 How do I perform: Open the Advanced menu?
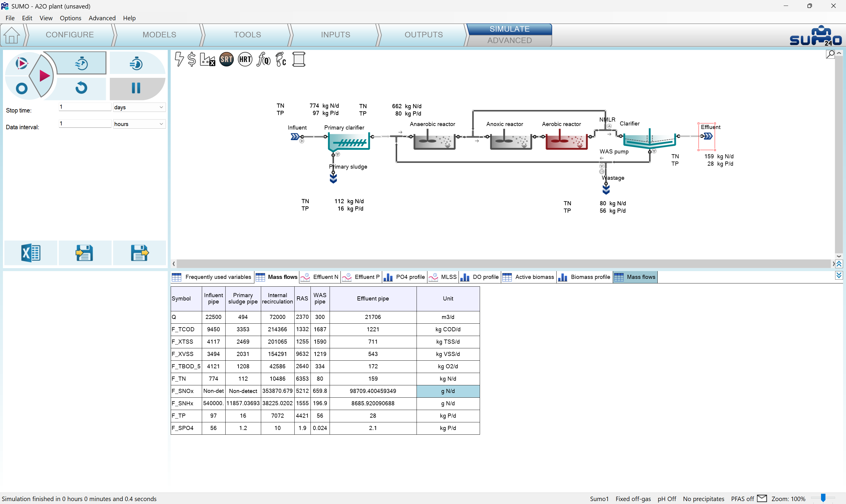pyautogui.click(x=102, y=18)
